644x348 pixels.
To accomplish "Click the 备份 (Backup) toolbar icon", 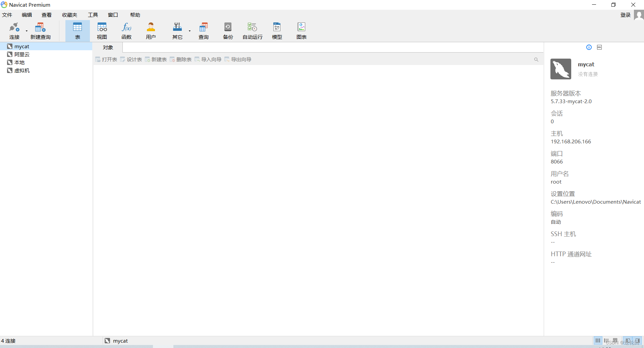I will pos(228,30).
